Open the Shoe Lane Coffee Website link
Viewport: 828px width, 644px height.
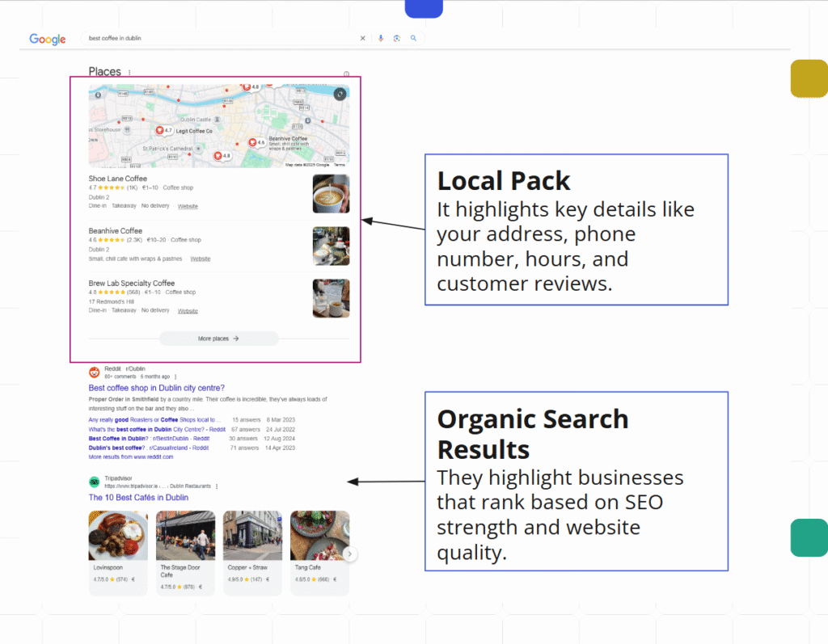(188, 206)
